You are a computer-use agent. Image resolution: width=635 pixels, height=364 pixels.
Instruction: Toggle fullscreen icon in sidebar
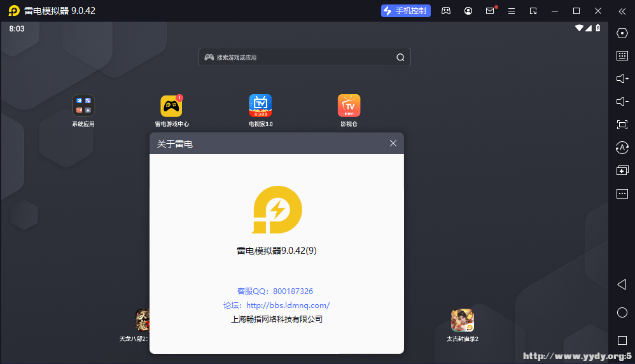click(x=622, y=125)
